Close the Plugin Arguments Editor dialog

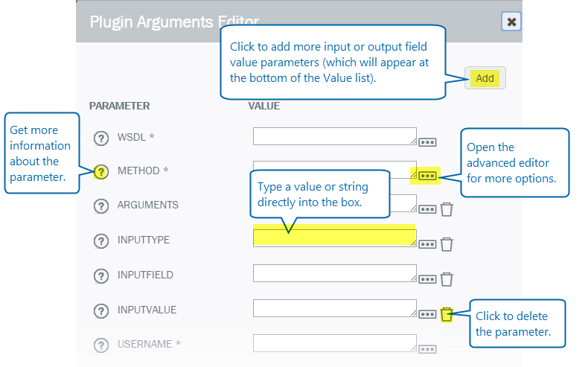tap(511, 22)
